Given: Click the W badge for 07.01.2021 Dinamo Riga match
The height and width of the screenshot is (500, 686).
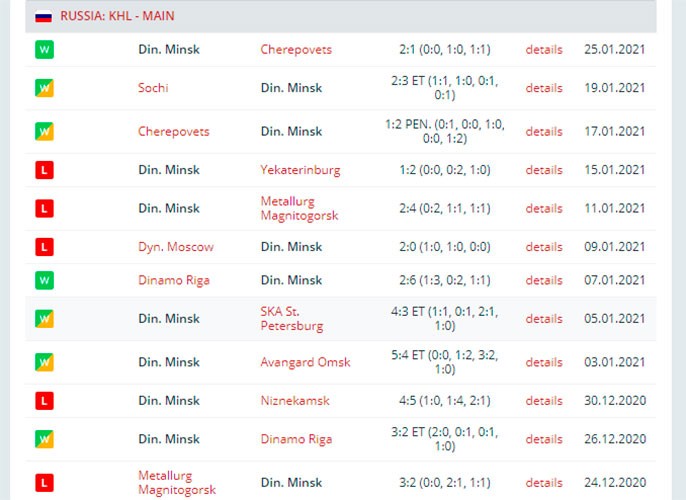Looking at the screenshot, I should (44, 280).
